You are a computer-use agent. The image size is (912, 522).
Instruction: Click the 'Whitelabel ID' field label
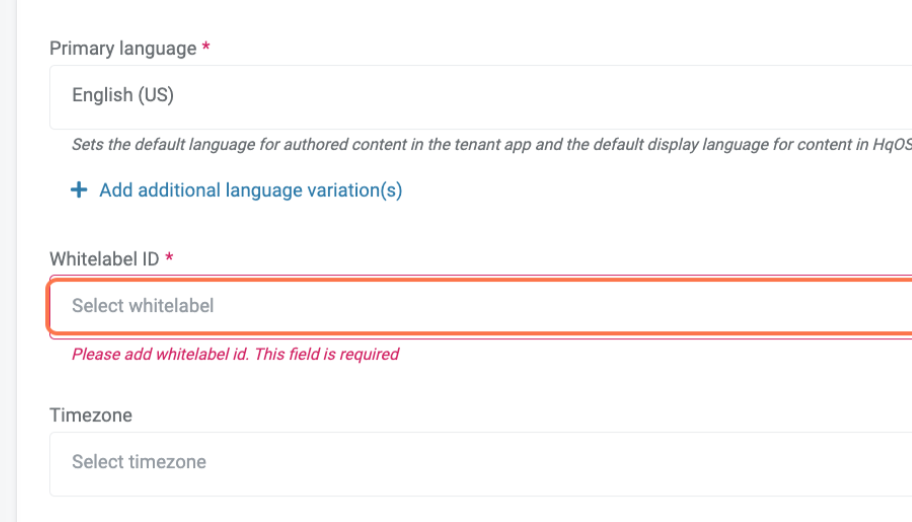coord(105,259)
